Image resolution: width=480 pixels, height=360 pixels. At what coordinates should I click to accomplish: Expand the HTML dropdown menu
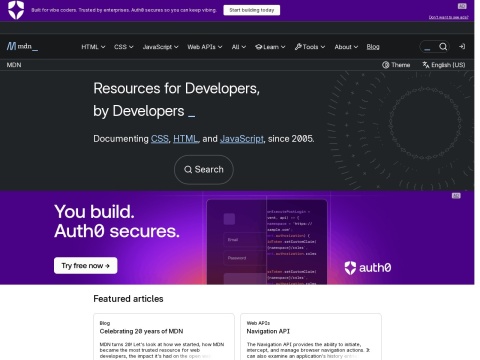point(93,47)
